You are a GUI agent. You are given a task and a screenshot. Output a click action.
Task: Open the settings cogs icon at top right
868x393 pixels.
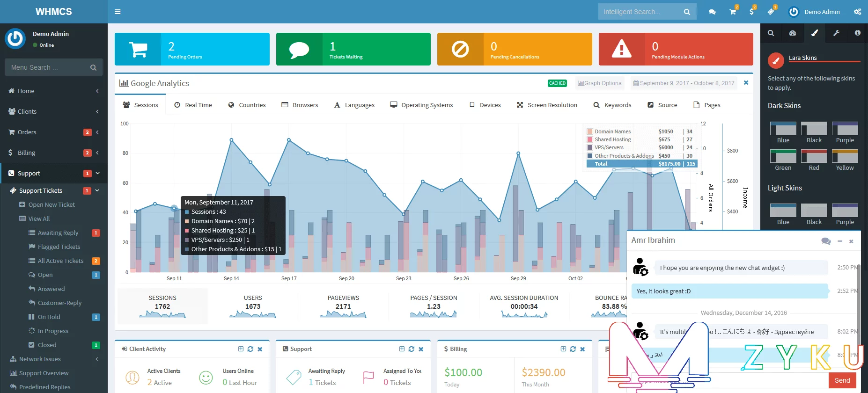click(857, 12)
